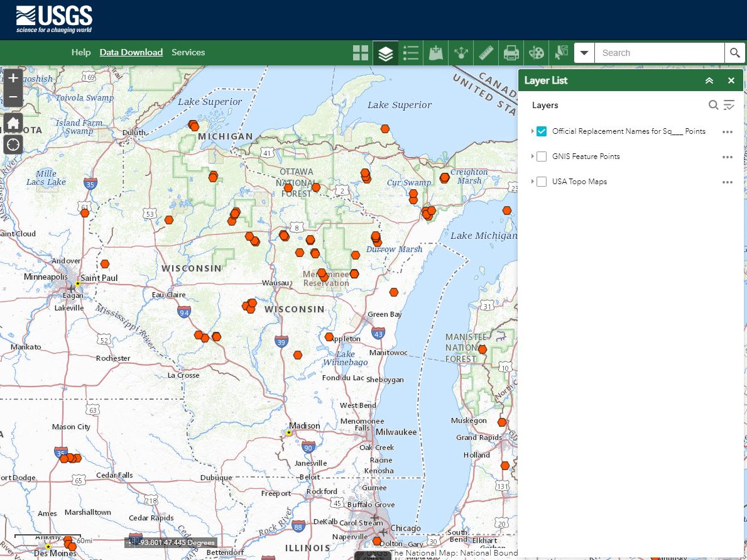Uncheck Official Replacement Names layer checkbox
Viewport: 747px width, 560px height.
point(542,131)
